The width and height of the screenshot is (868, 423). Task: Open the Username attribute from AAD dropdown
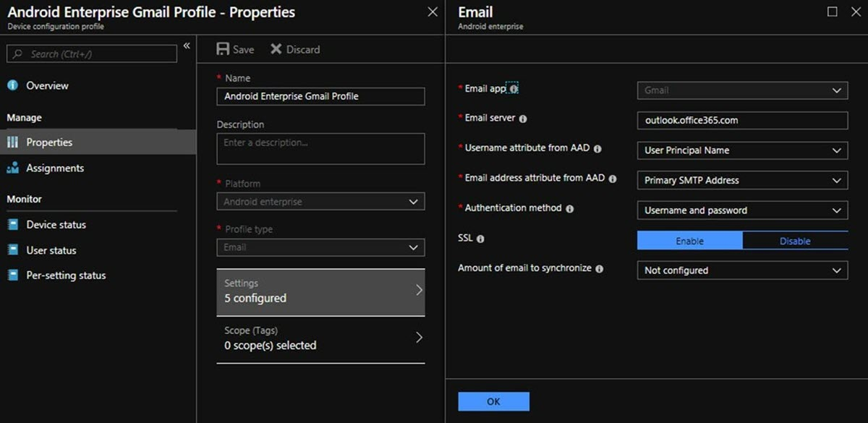click(742, 150)
